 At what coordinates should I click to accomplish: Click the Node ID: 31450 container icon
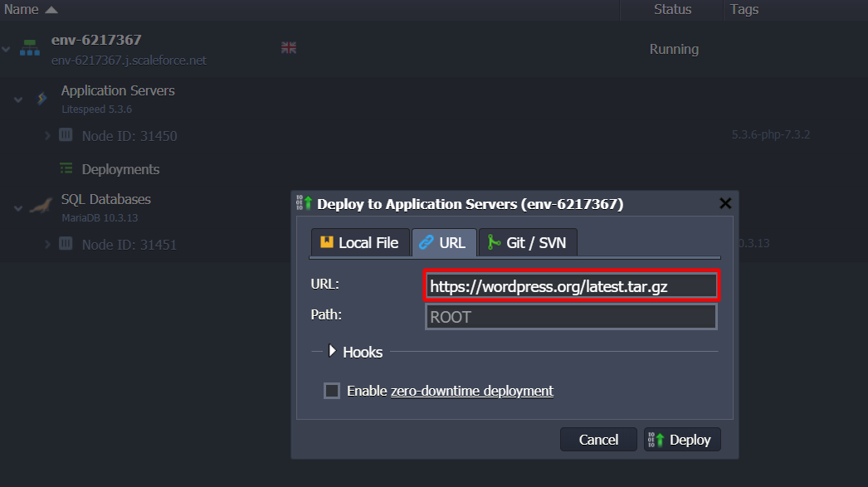[x=66, y=135]
